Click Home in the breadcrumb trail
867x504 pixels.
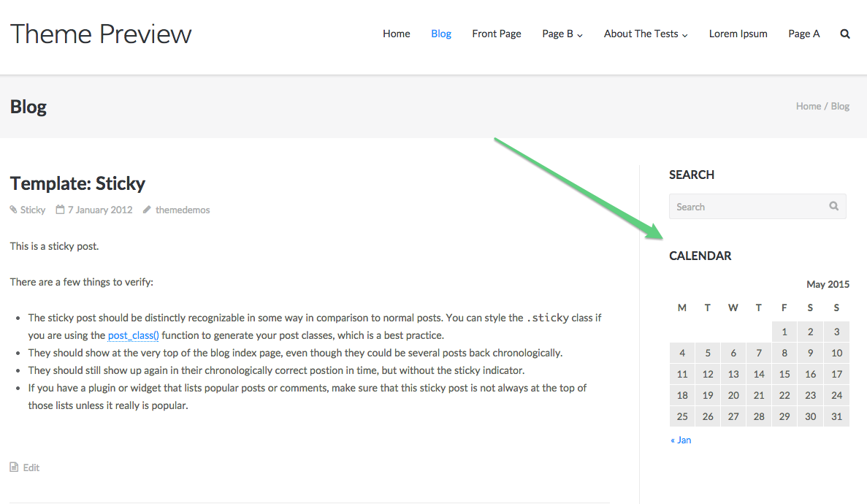[808, 106]
